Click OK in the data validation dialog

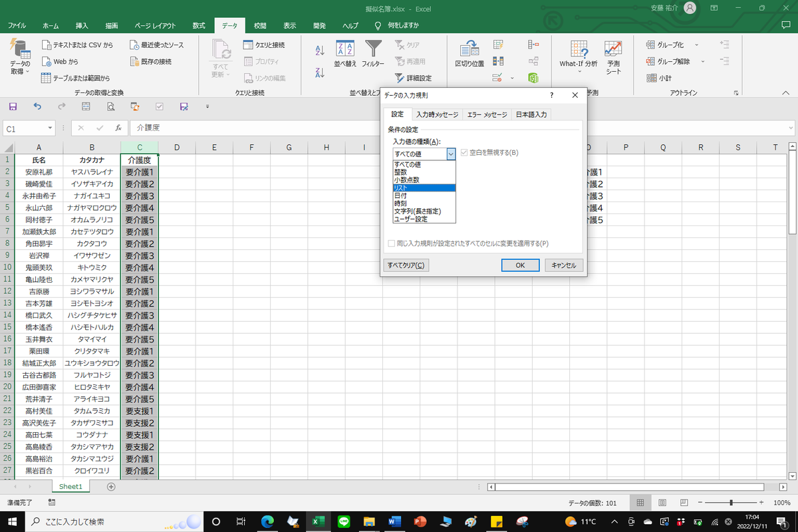coord(520,265)
